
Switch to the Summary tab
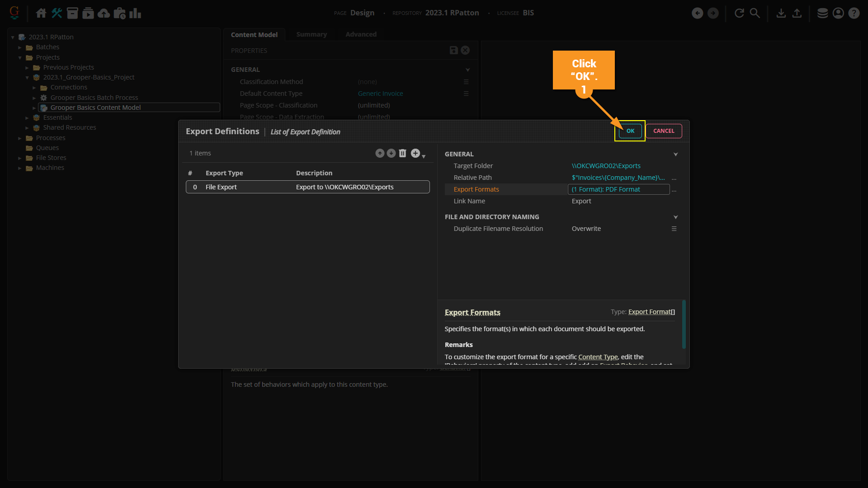311,34
